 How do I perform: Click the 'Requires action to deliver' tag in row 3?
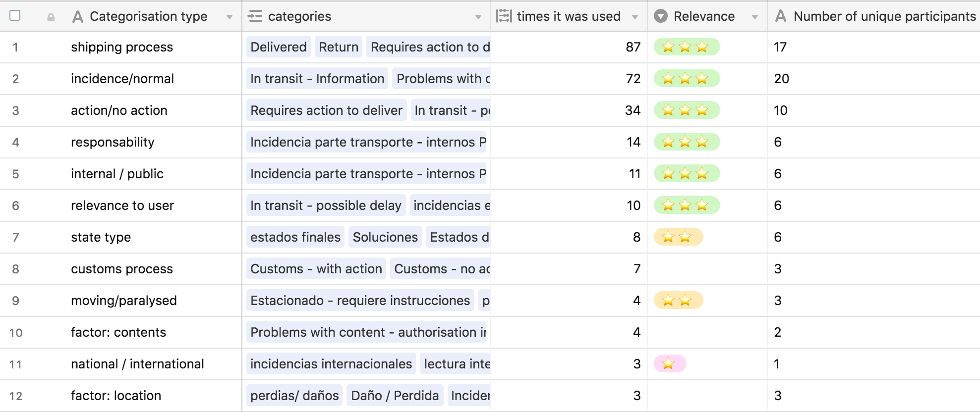click(x=327, y=110)
